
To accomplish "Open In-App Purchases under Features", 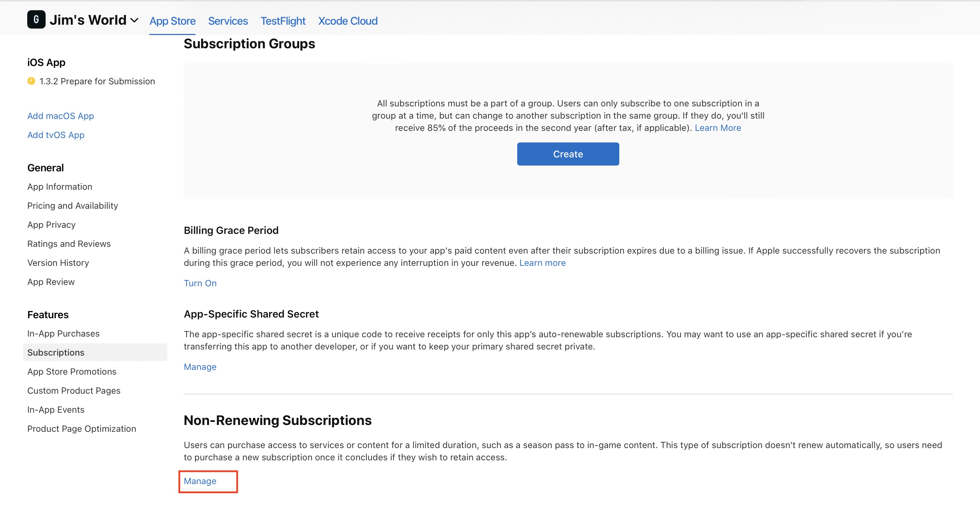I will (63, 334).
